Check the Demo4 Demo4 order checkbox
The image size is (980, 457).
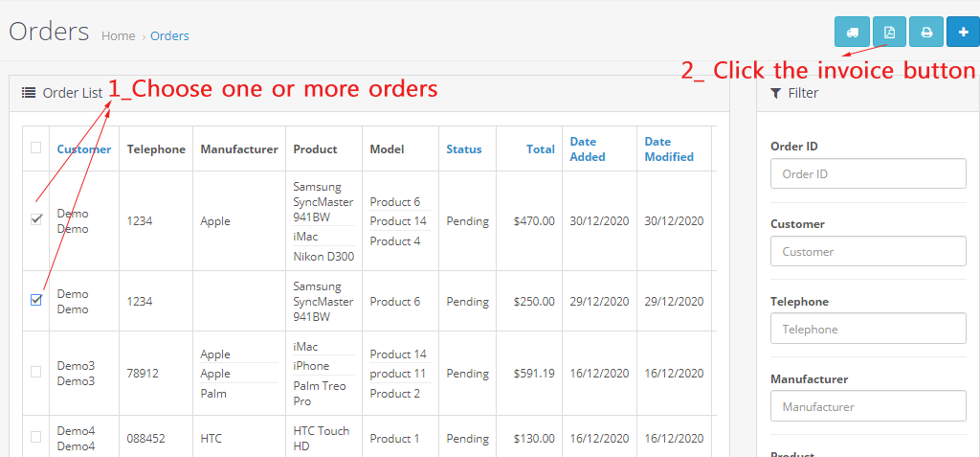click(x=36, y=437)
